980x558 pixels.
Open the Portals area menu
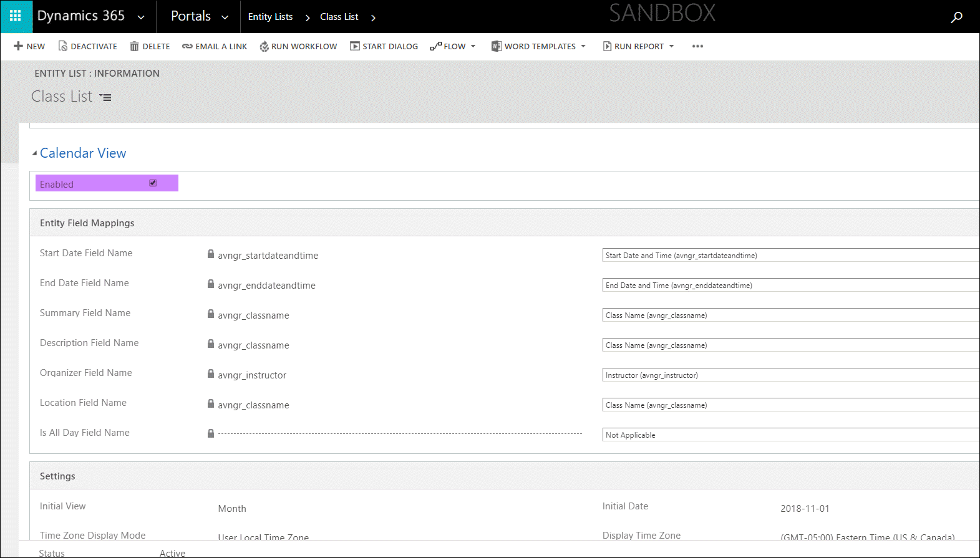point(225,17)
